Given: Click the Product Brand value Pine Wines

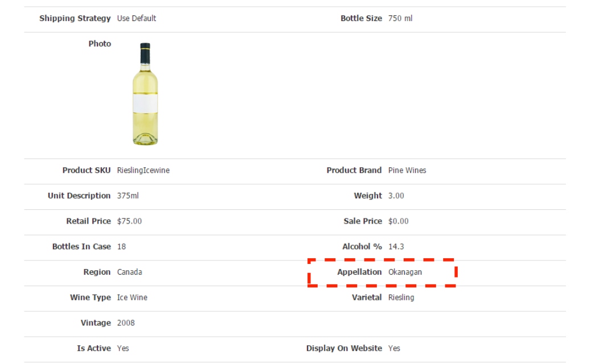Looking at the screenshot, I should coord(407,170).
